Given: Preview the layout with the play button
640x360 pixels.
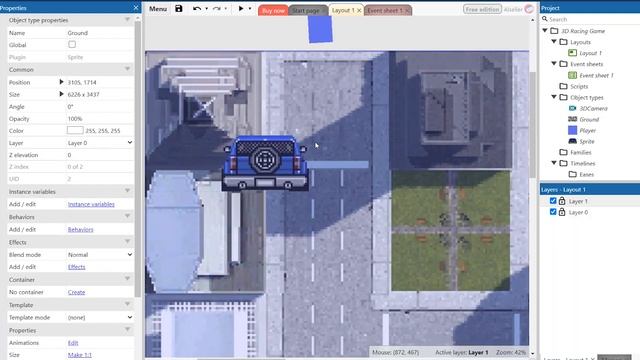Looking at the screenshot, I should point(241,9).
